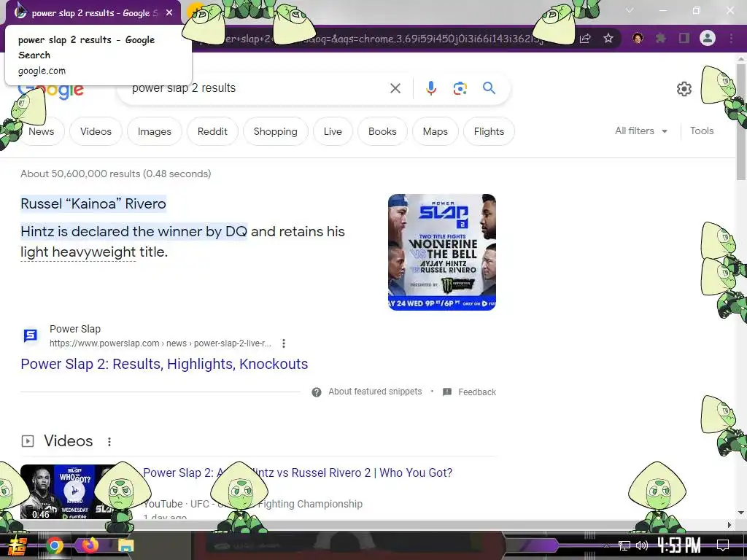
Task: Click the browser address bar URL
Action: pyautogui.click(x=381, y=39)
